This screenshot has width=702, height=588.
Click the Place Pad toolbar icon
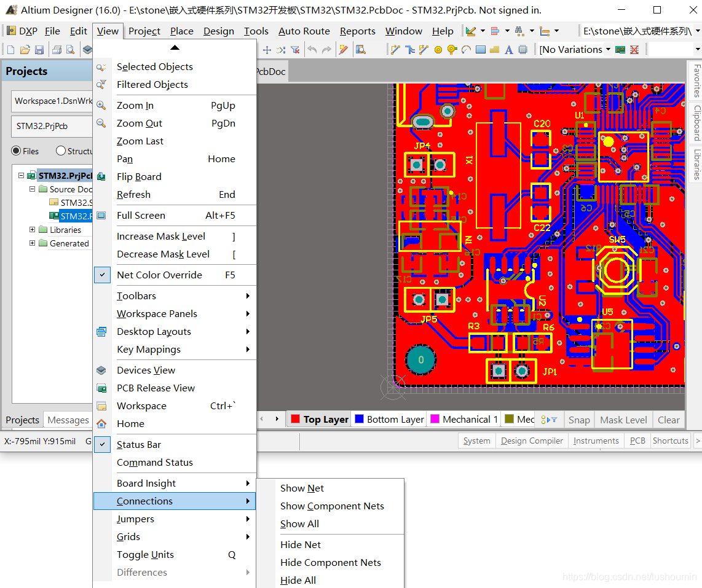[438, 50]
